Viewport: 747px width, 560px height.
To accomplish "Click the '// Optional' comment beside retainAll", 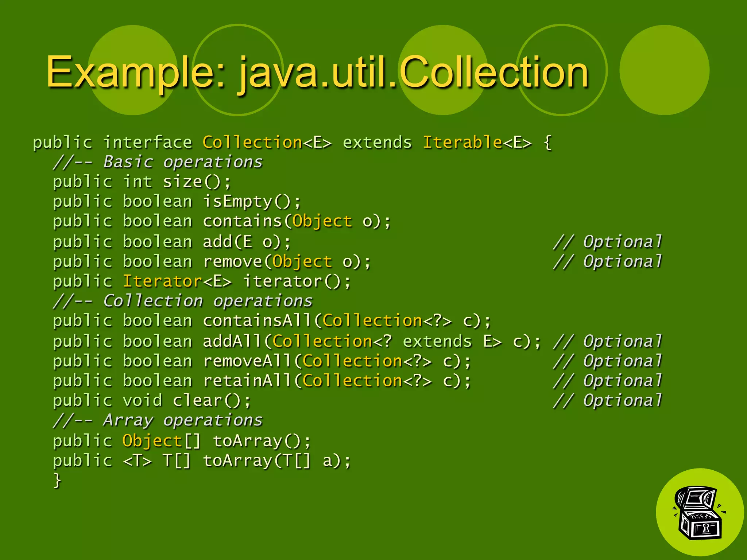I will coord(608,381).
